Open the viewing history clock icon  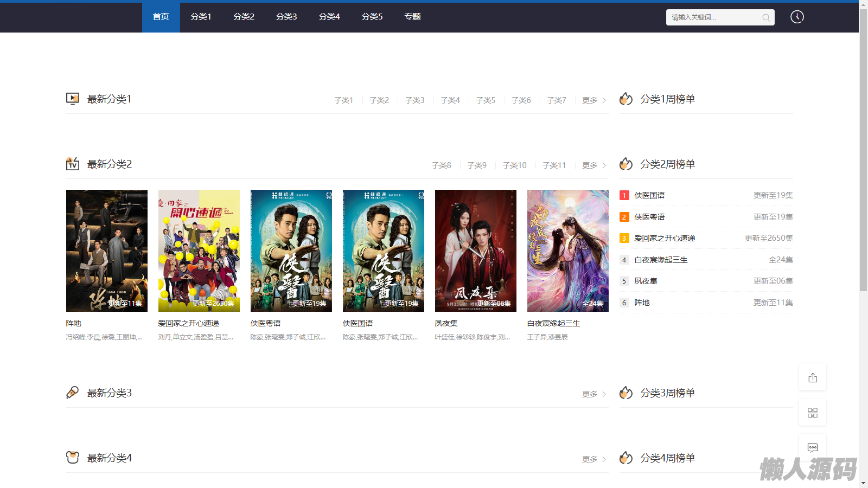[x=797, y=17]
